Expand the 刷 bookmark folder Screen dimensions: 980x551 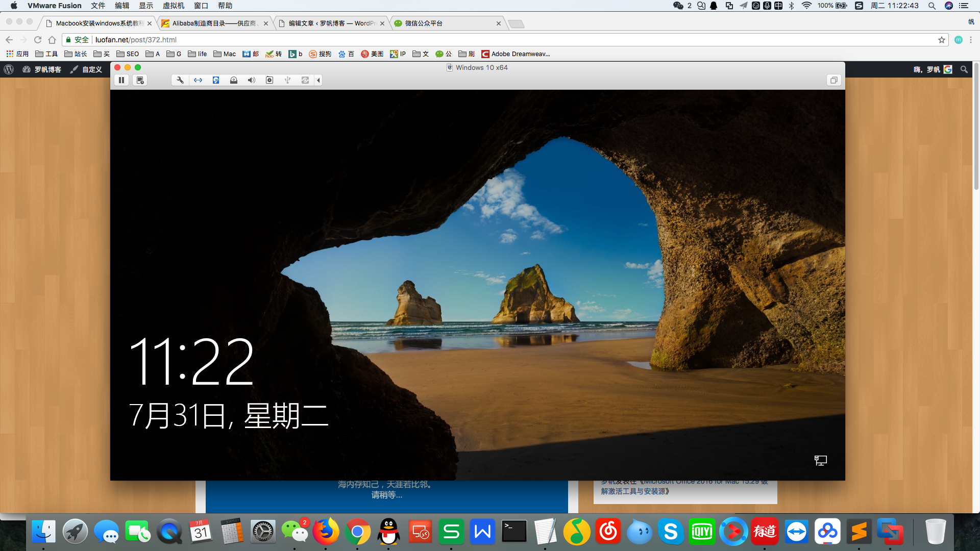(467, 54)
